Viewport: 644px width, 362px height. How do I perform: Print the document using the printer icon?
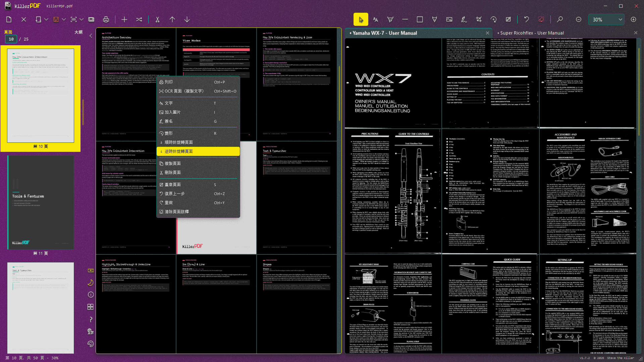pos(106,19)
